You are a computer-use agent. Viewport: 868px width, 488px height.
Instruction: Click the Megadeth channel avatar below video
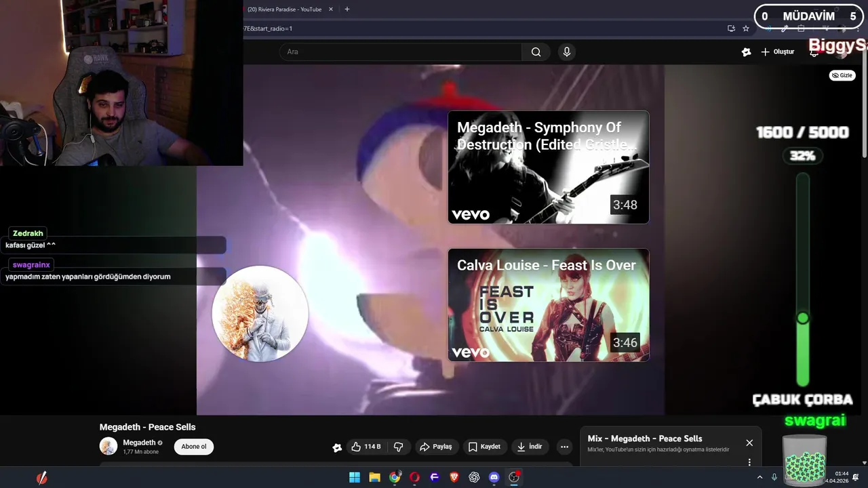coord(108,446)
